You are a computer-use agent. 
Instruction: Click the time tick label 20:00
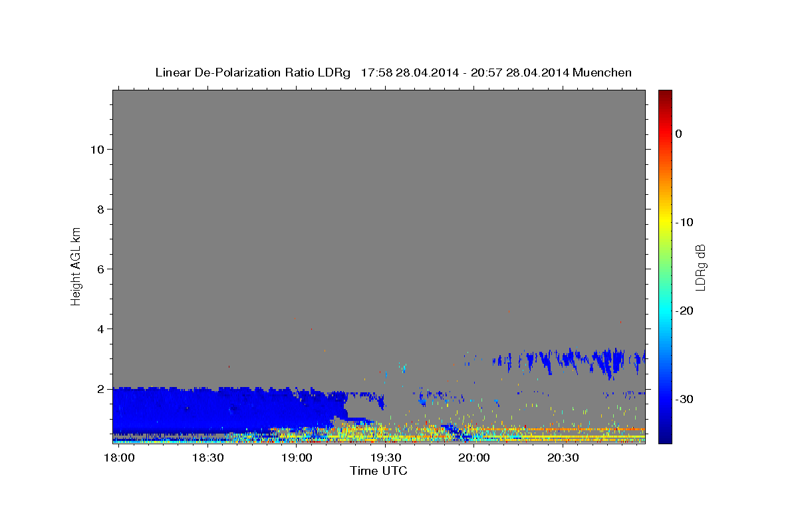click(474, 458)
